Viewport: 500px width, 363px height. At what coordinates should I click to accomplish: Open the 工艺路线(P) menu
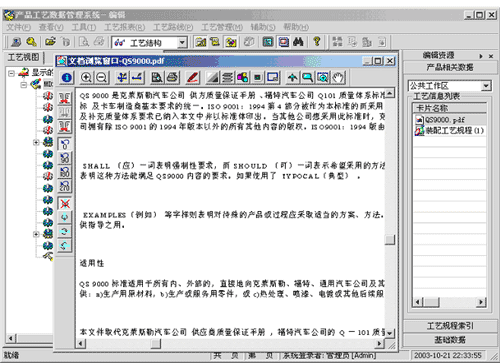(x=173, y=27)
